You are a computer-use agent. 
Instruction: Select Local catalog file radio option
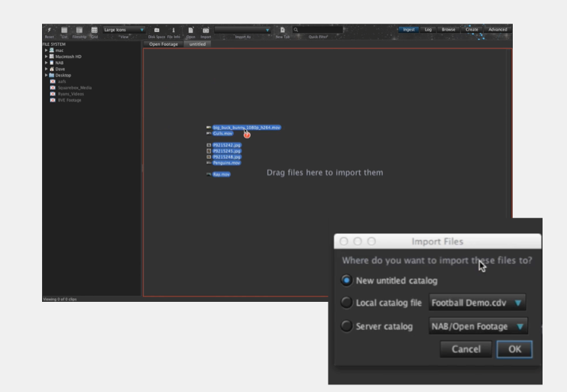pyautogui.click(x=346, y=303)
